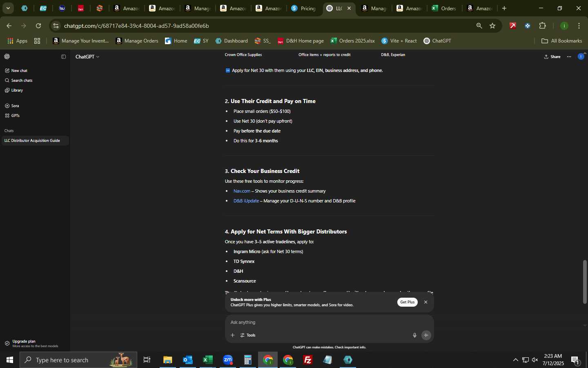This screenshot has height=368, width=588.
Task: Select LLC Distributor Acquisition Guide chat
Action: point(34,141)
